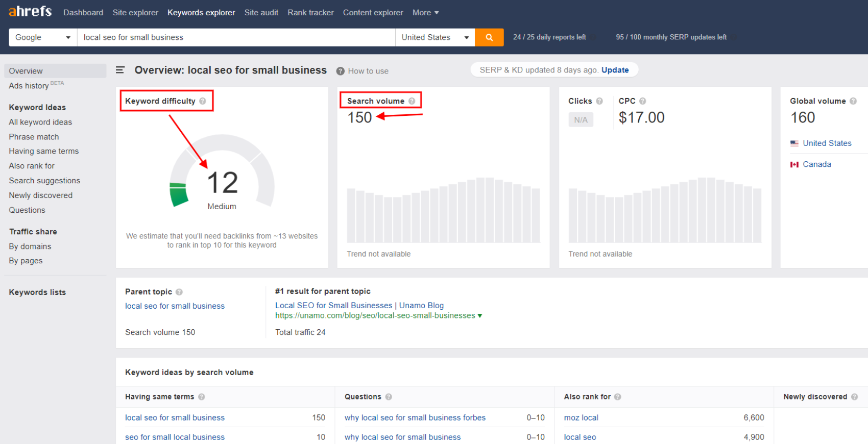The height and width of the screenshot is (444, 868).
Task: Click the United States global volume link
Action: pos(827,143)
